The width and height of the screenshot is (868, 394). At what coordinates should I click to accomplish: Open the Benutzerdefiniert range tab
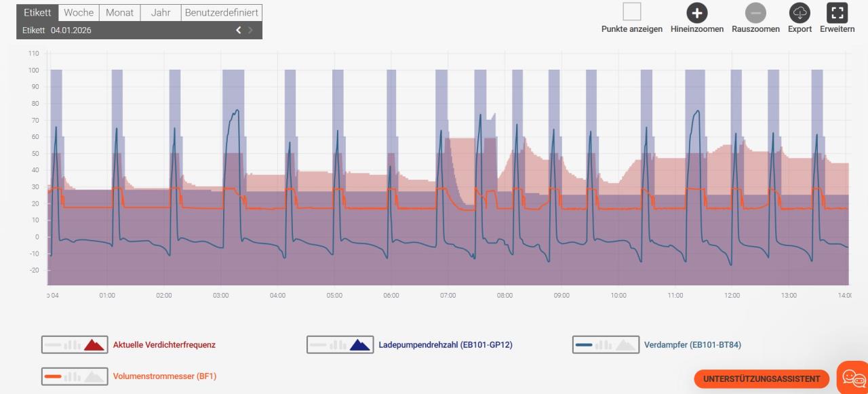(221, 12)
